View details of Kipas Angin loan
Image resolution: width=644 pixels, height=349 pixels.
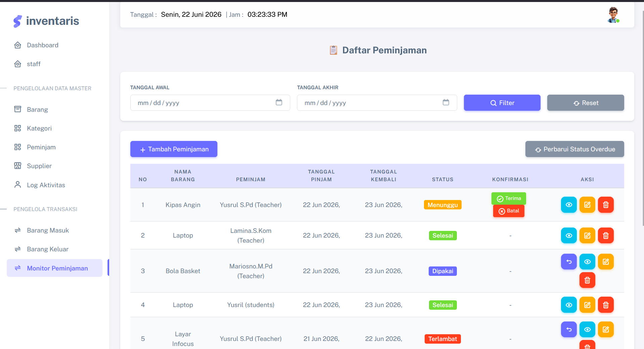569,205
